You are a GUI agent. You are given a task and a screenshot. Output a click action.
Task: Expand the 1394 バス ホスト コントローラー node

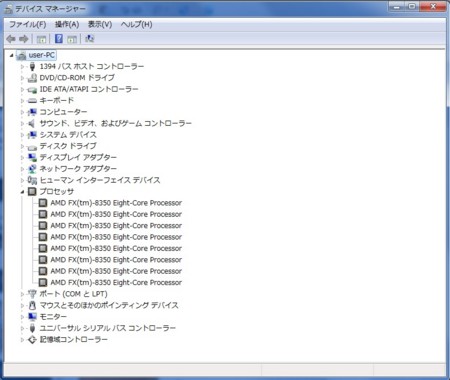point(22,67)
